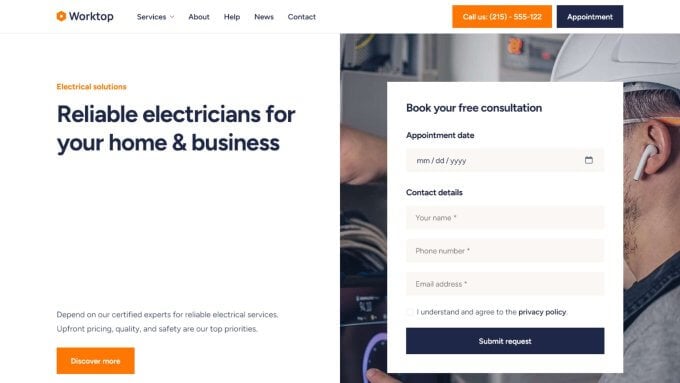Click the Electrical solutions orange label
680x383 pixels.
91,87
